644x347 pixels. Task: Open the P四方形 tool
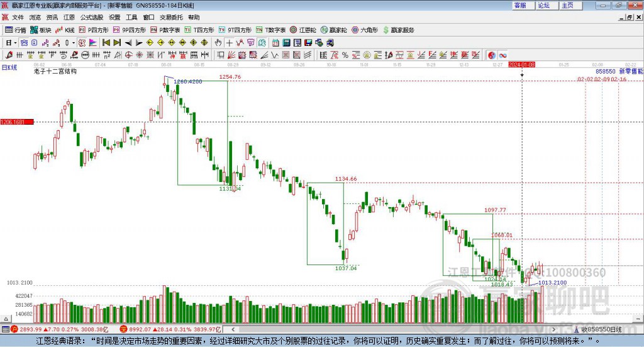[94, 30]
